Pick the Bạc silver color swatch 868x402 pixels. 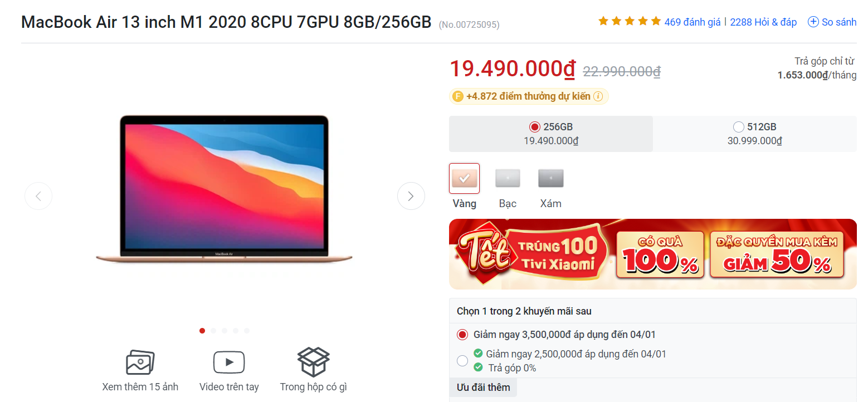click(508, 178)
